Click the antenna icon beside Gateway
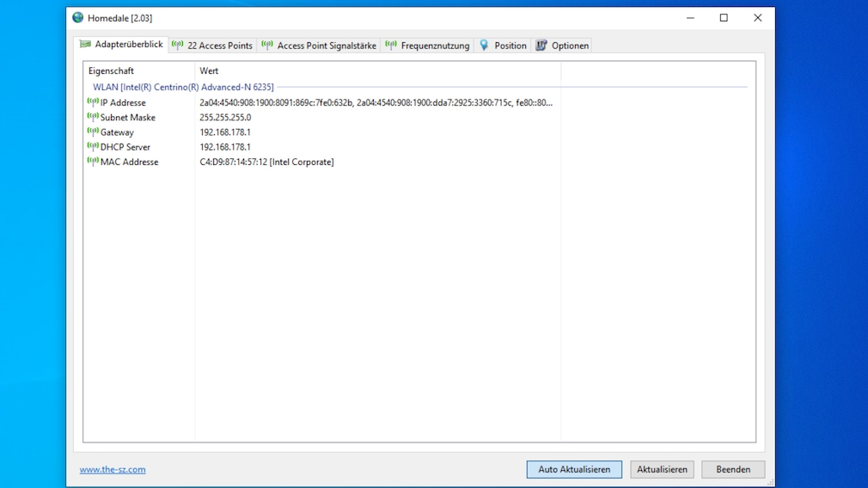Screen dimensions: 868x488 (x=93, y=132)
